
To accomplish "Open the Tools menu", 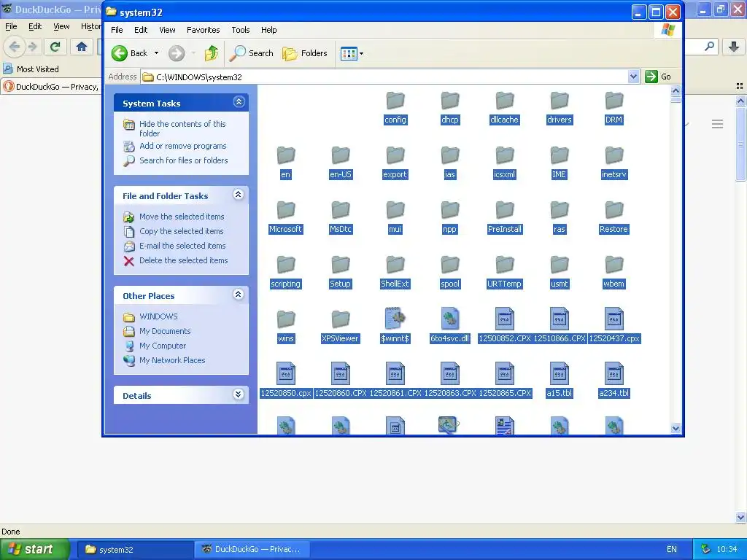I will coord(241,30).
